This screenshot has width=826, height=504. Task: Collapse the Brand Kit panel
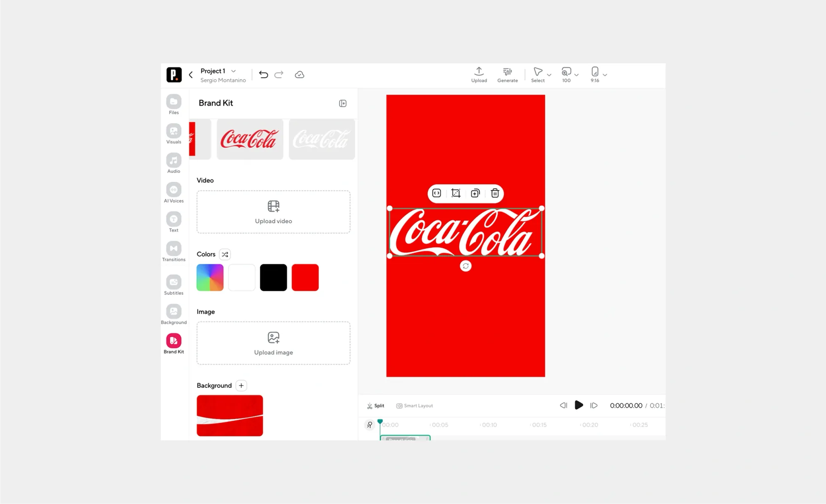(343, 103)
